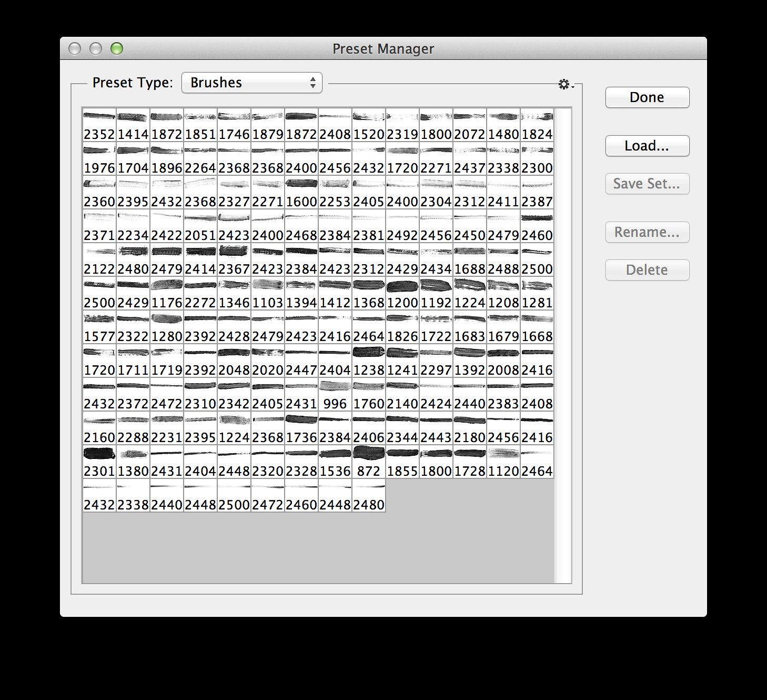Select brush preset 2253
767x700 pixels.
pyautogui.click(x=335, y=193)
